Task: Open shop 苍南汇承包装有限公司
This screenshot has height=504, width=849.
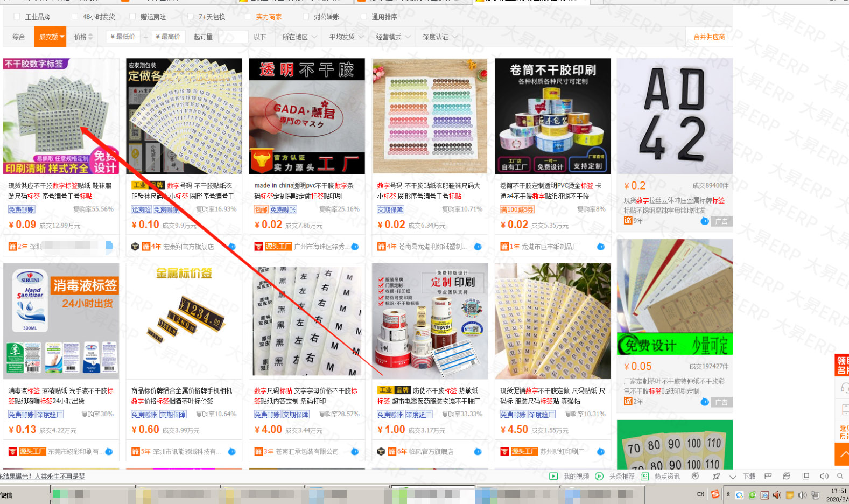Action: point(307,452)
